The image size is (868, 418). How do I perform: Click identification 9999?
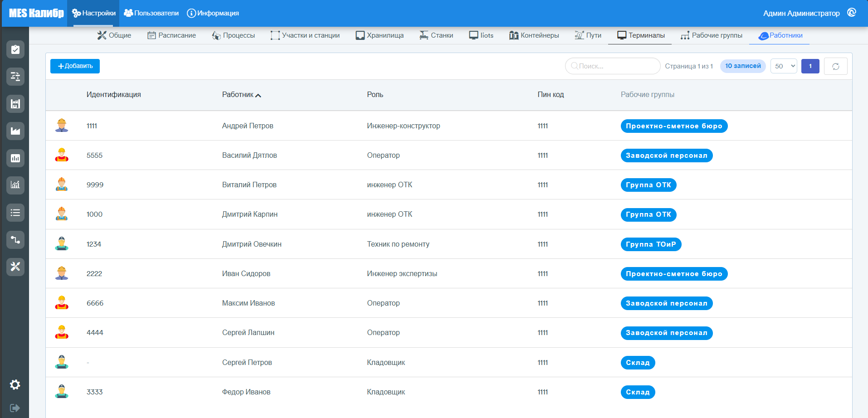(95, 185)
